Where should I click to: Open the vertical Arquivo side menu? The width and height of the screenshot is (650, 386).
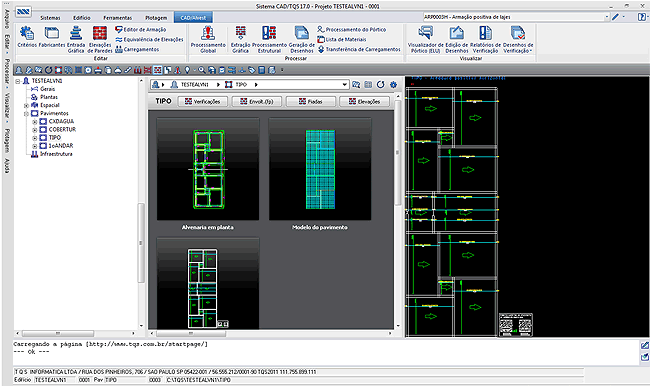tap(7, 19)
